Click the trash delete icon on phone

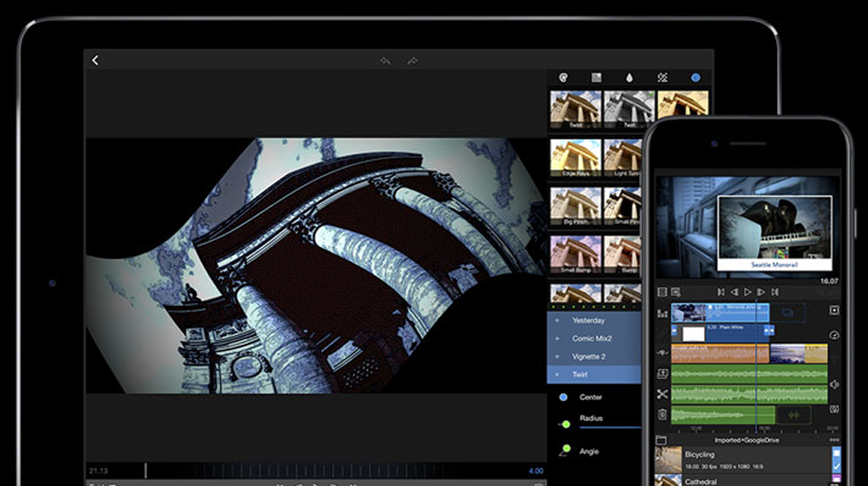pos(662,415)
